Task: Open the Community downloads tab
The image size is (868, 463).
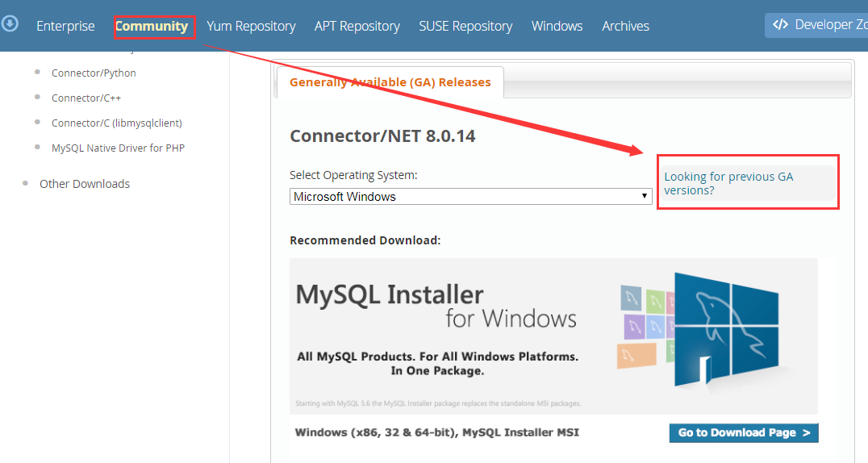Action: 151,26
